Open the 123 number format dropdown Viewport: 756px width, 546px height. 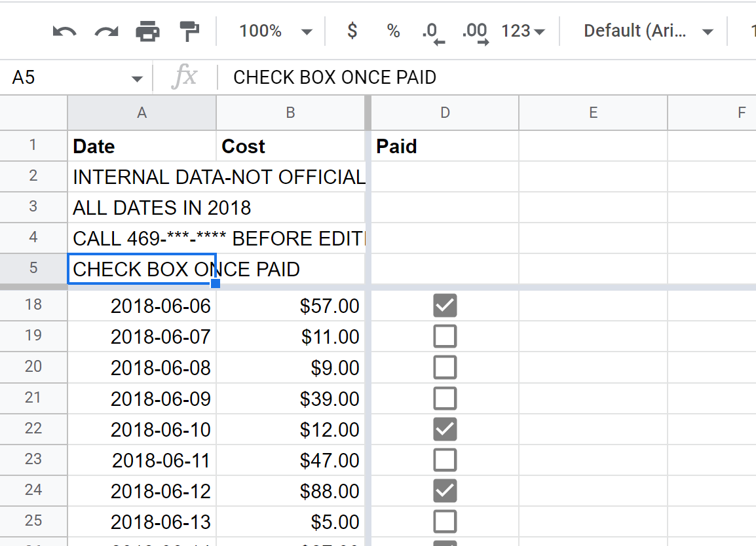522,30
